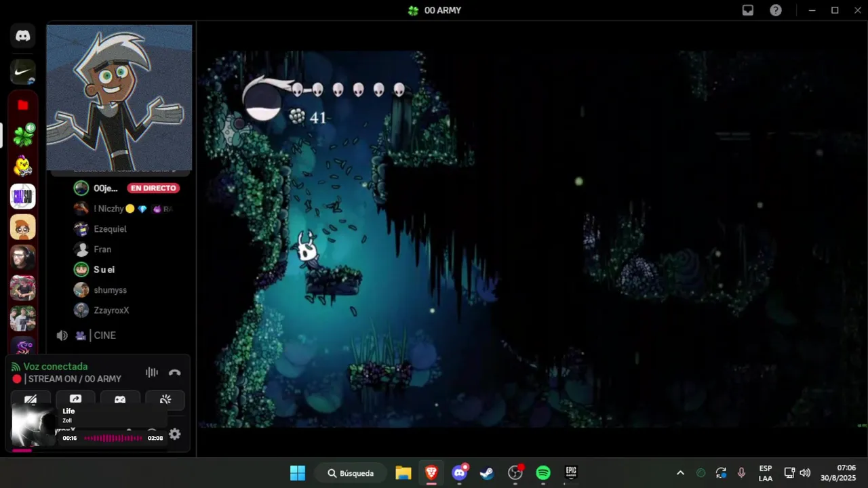Click the Danny Phantom banner image
Viewport: 868px width, 488px height.
(x=119, y=98)
